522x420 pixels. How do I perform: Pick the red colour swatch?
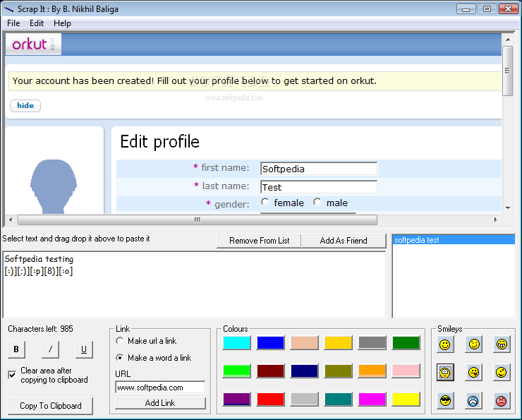click(271, 399)
